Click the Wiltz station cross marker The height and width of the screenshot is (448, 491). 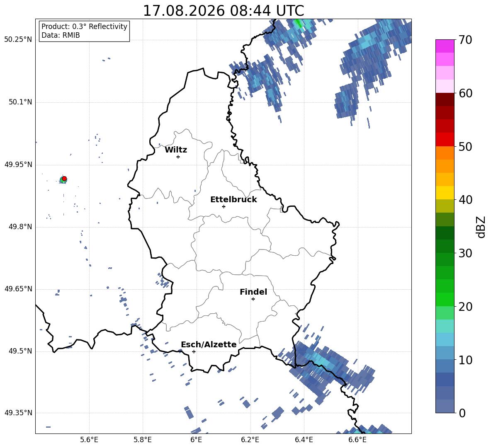[x=178, y=157]
